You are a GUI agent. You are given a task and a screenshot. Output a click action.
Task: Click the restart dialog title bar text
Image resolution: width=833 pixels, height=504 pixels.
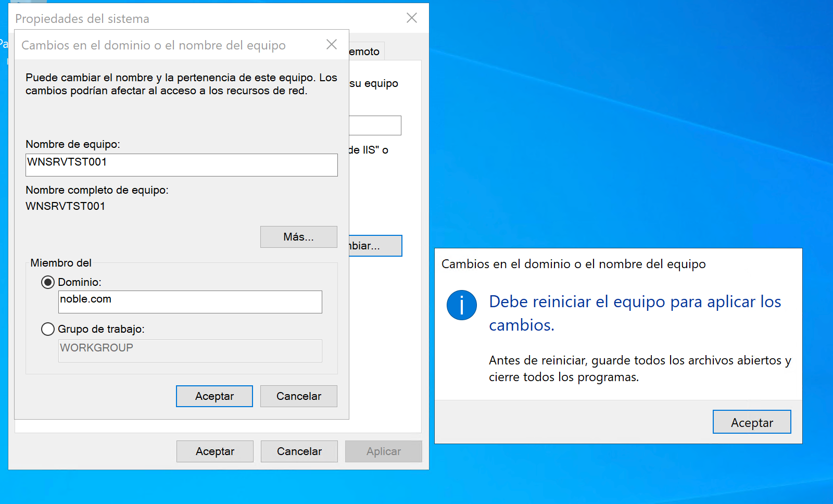[573, 264]
